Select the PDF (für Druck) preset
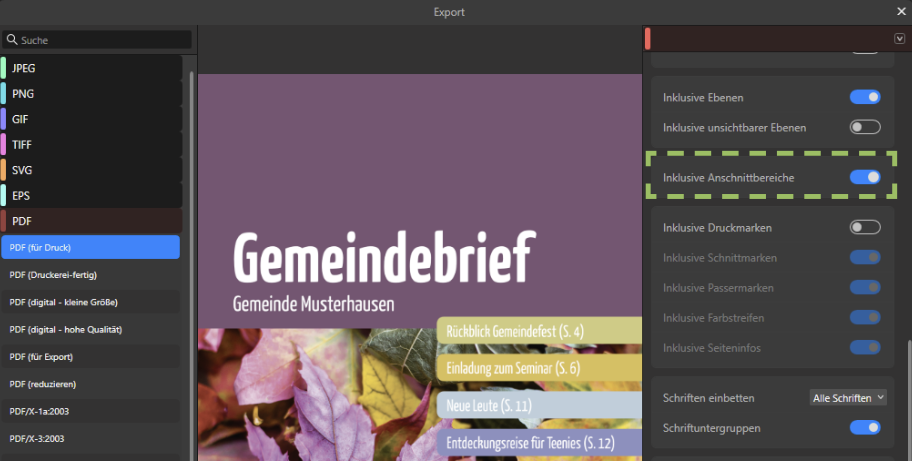This screenshot has height=461, width=912. 91,247
